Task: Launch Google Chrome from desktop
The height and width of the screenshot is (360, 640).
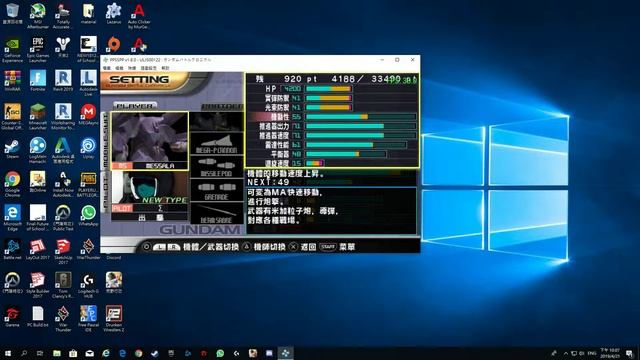Action: pyautogui.click(x=12, y=184)
